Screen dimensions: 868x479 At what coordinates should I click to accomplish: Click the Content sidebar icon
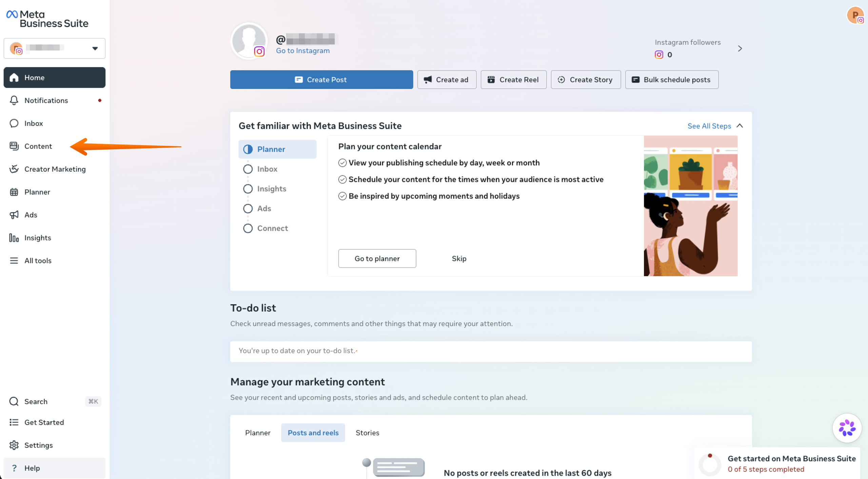(14, 146)
